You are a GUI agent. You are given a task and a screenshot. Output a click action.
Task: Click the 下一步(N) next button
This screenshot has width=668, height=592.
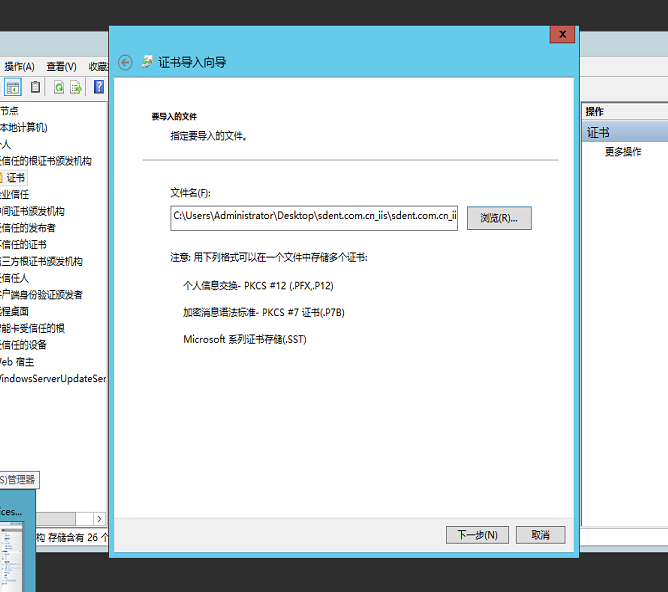477,535
